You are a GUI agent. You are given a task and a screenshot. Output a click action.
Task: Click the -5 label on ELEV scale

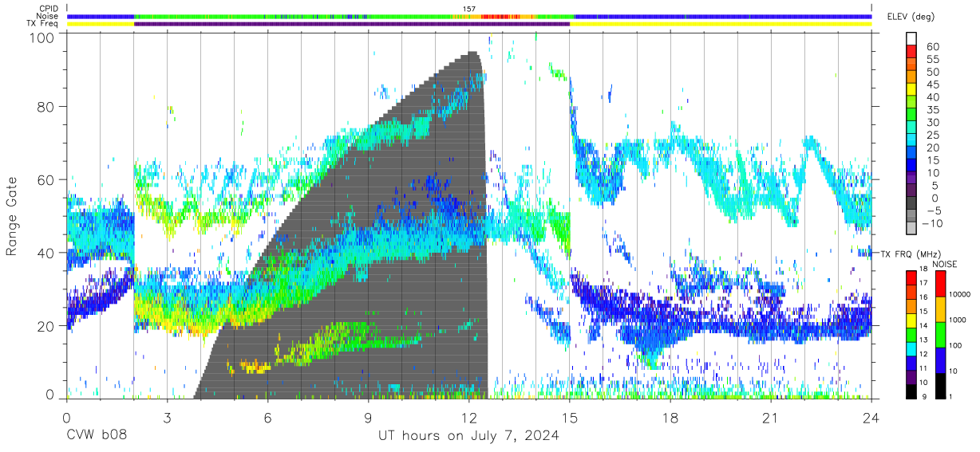pos(935,211)
